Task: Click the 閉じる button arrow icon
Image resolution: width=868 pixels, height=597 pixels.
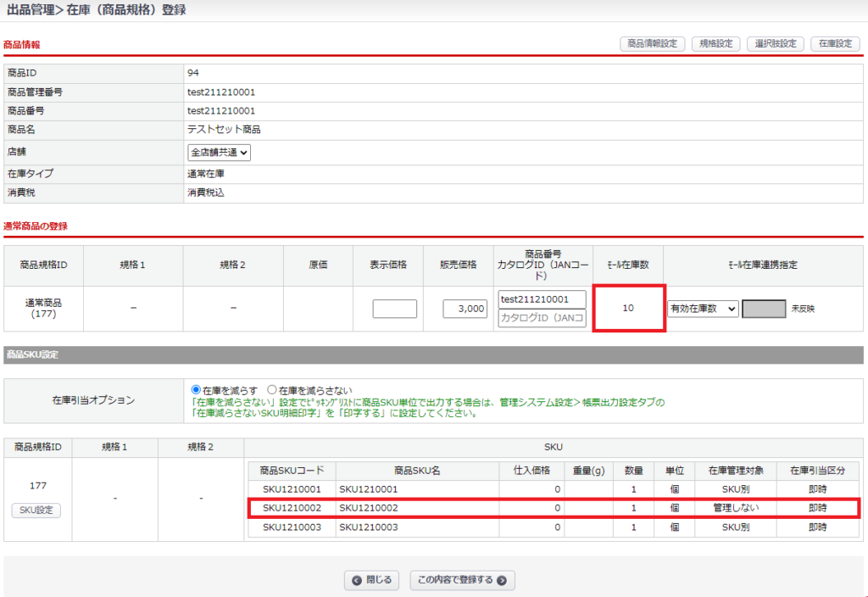Action: [357, 581]
